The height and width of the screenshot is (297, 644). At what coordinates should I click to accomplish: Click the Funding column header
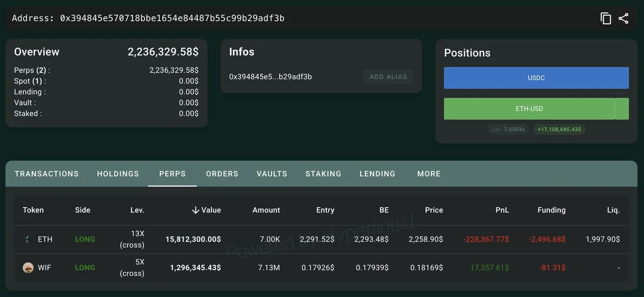click(552, 210)
